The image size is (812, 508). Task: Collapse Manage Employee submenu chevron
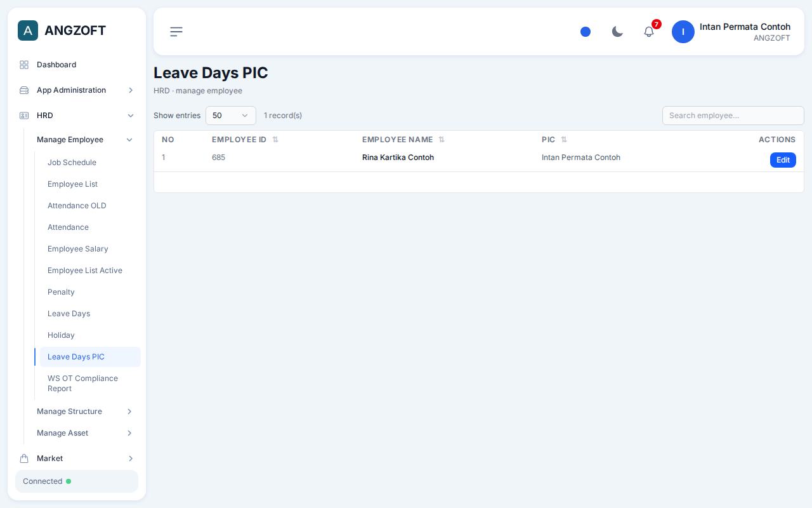129,140
